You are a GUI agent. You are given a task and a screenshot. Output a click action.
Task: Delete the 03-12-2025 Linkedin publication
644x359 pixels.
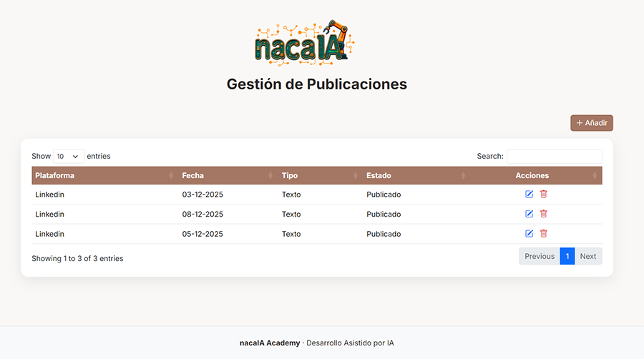coord(543,194)
